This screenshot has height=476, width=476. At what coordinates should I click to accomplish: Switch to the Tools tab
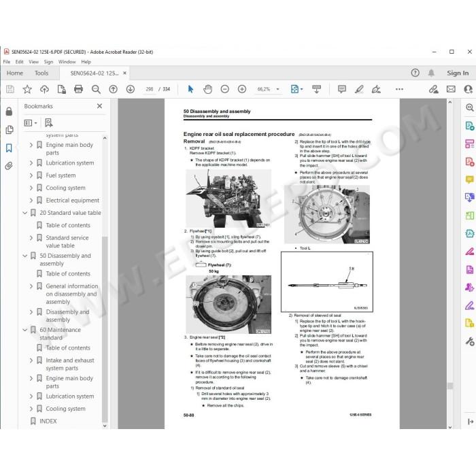pos(41,73)
